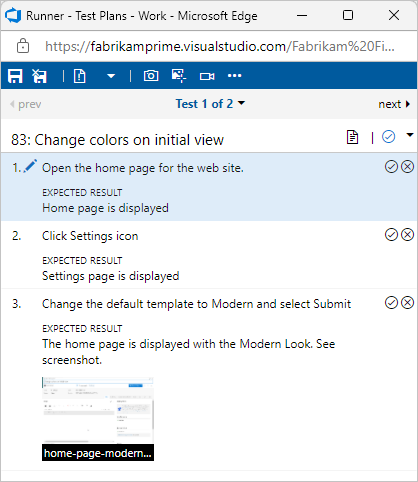Open the more options ellipsis menu

point(234,76)
